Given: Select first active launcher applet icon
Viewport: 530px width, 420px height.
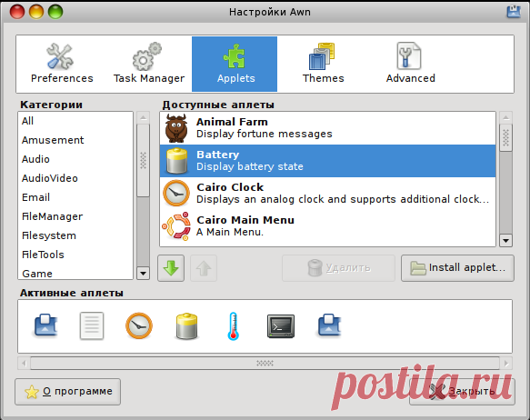Looking at the screenshot, I should (x=46, y=325).
